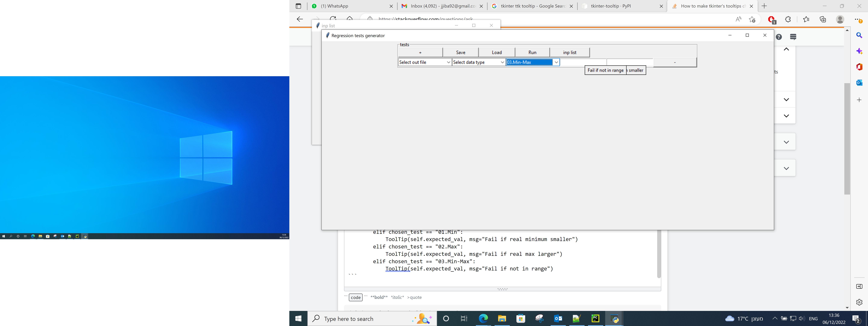This screenshot has width=868, height=326.
Task: Open the red ad blocker extension icon
Action: 772,20
